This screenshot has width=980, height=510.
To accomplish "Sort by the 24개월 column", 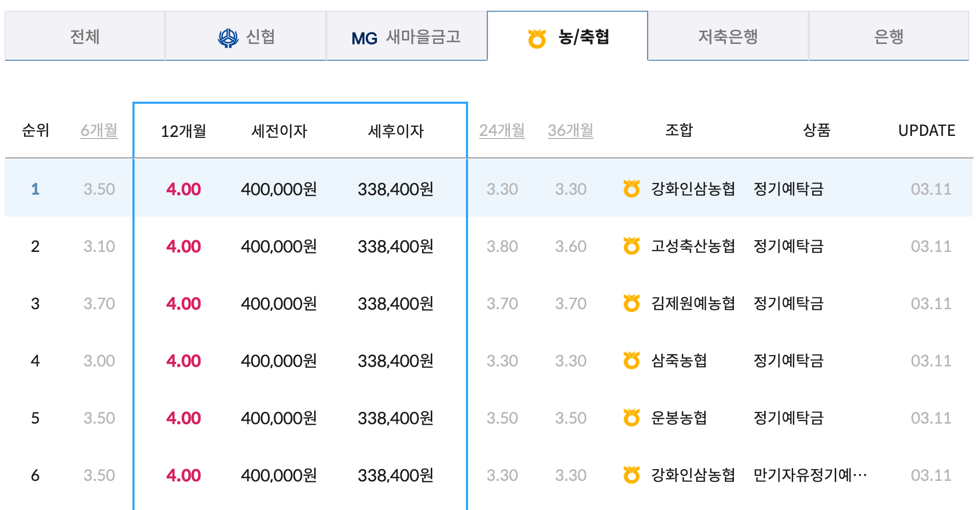I will coord(502,130).
